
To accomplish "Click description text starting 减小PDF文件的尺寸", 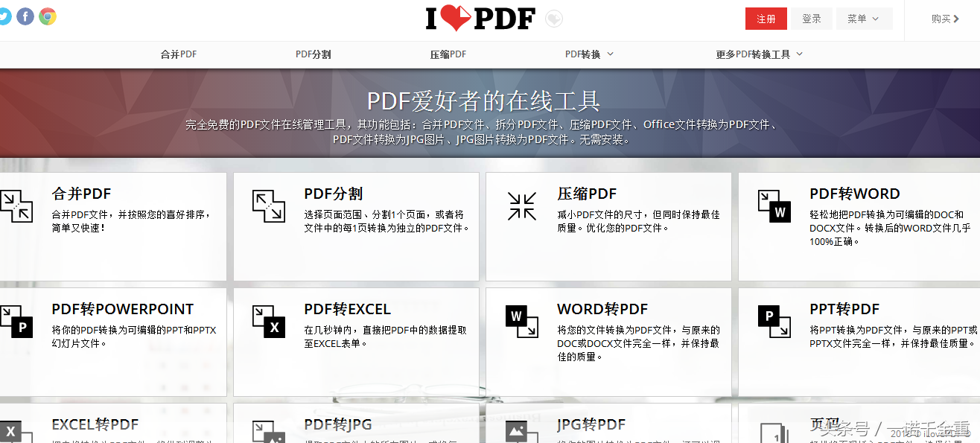I will 638,221.
